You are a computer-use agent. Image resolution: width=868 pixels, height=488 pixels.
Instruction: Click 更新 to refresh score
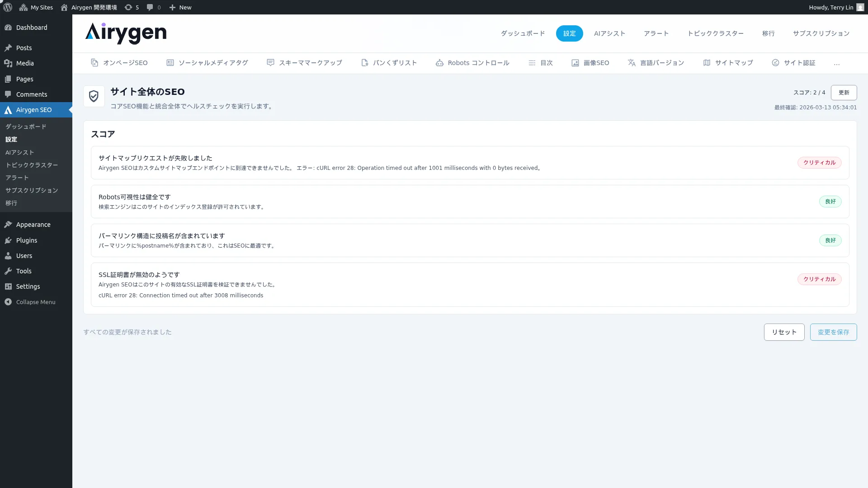click(844, 93)
